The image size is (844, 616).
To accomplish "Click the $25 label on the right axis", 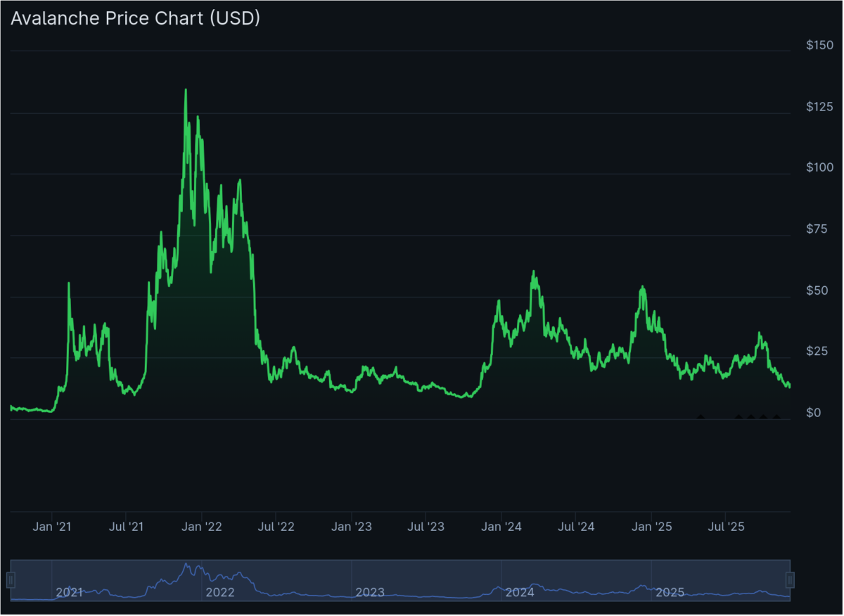I will [816, 352].
